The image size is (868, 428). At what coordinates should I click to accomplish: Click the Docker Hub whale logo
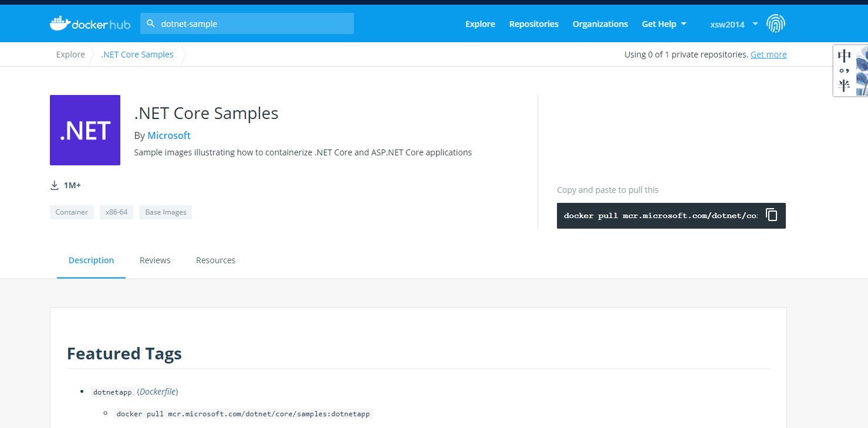click(x=89, y=23)
